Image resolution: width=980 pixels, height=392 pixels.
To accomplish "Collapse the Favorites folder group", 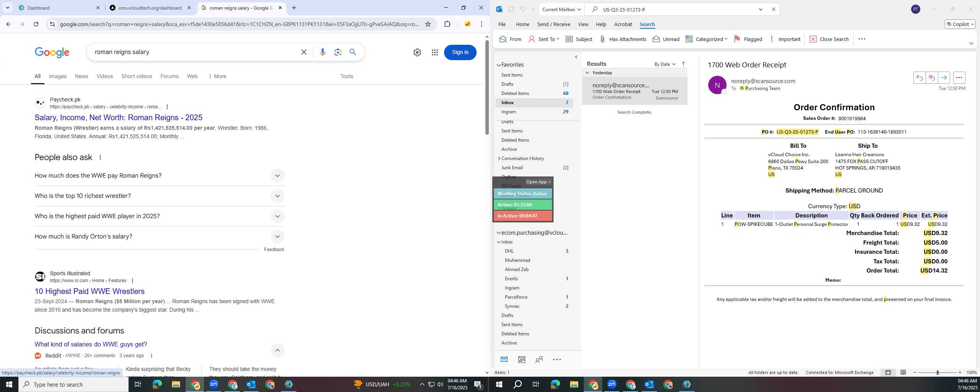I will tap(499, 65).
